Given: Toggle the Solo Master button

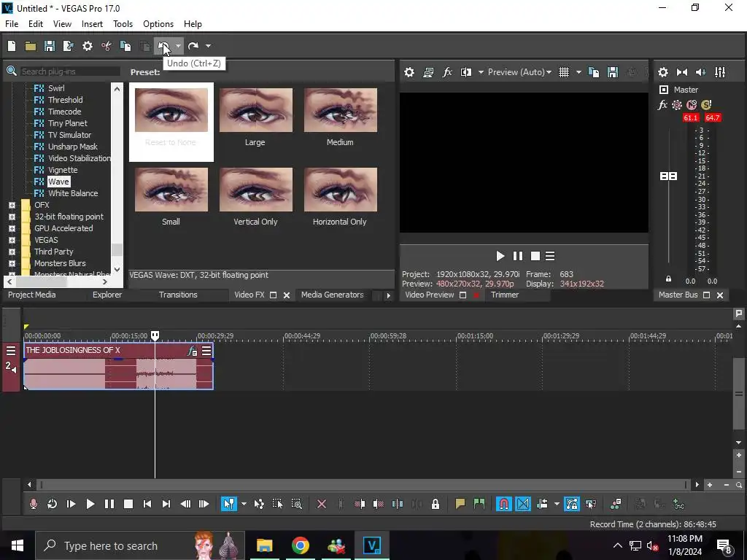Looking at the screenshot, I should pos(706,105).
